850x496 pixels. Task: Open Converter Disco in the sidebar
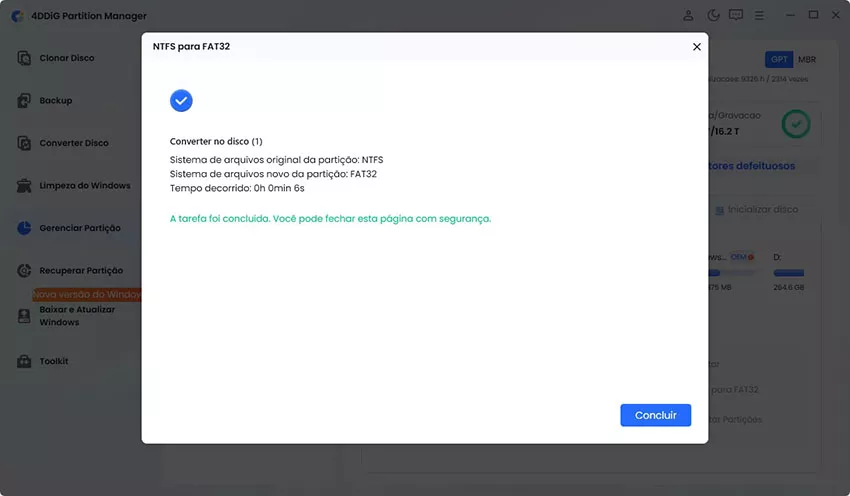(x=74, y=143)
